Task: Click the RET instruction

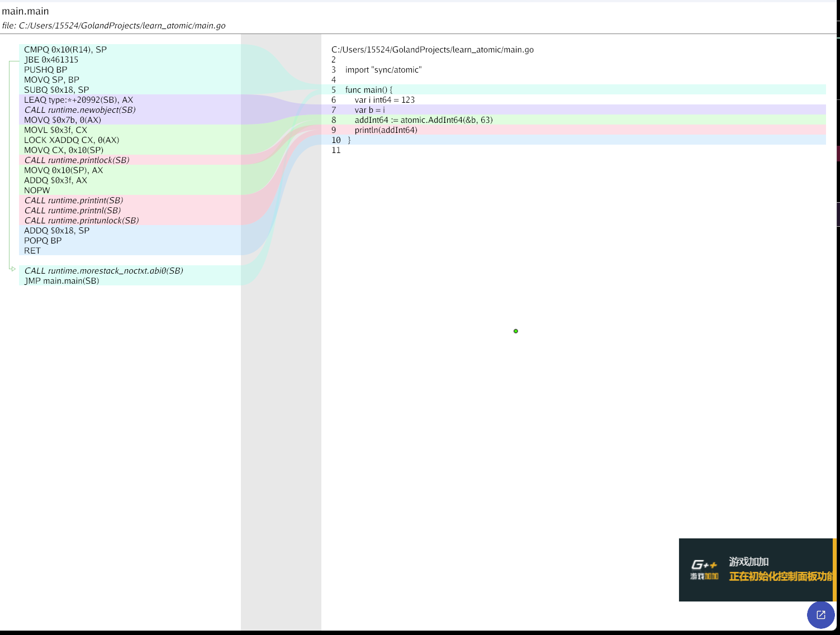Action: tap(32, 251)
